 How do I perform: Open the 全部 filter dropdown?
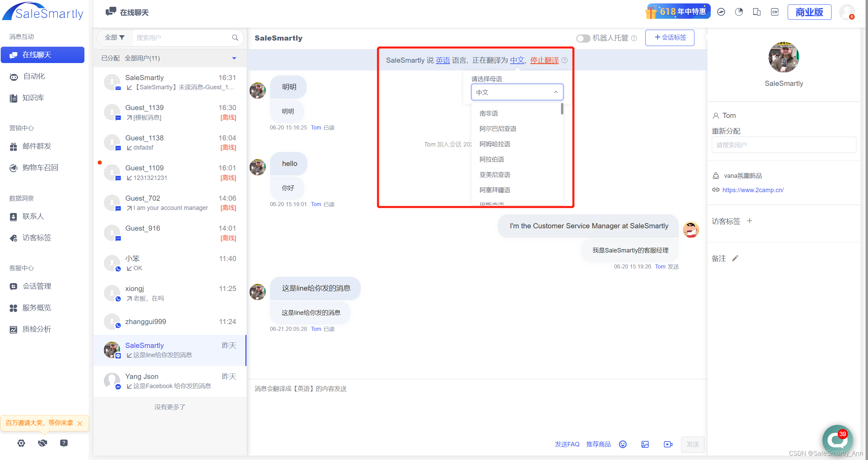[114, 37]
